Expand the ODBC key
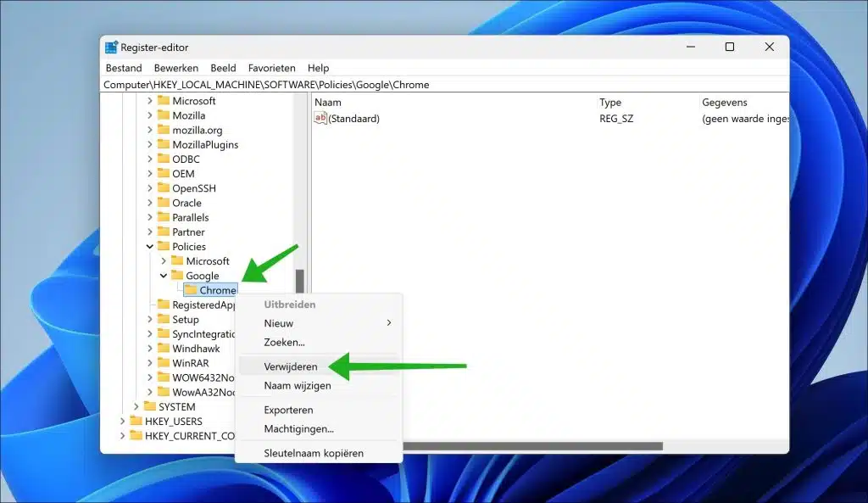 tap(149, 159)
